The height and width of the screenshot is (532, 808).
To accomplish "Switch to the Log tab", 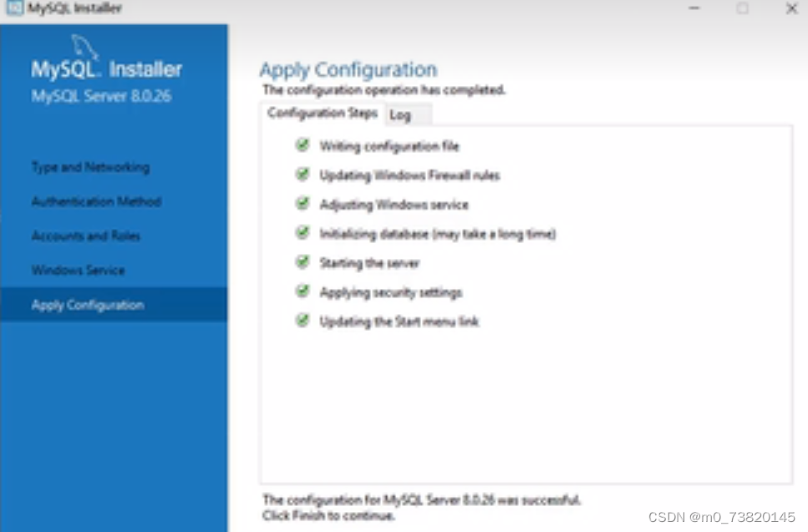I will point(408,115).
